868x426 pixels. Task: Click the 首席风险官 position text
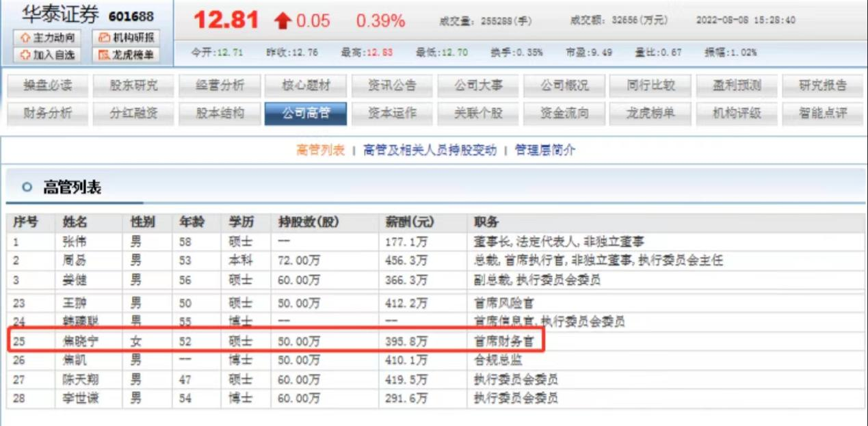tap(503, 303)
